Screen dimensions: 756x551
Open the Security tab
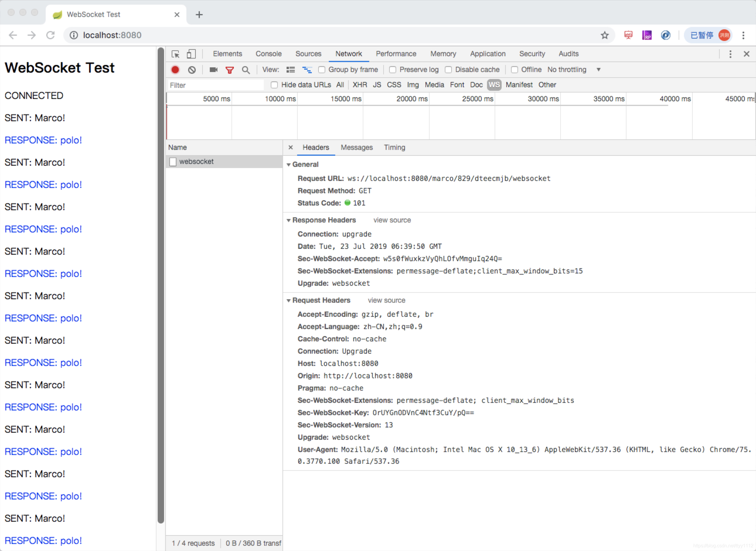pos(532,54)
